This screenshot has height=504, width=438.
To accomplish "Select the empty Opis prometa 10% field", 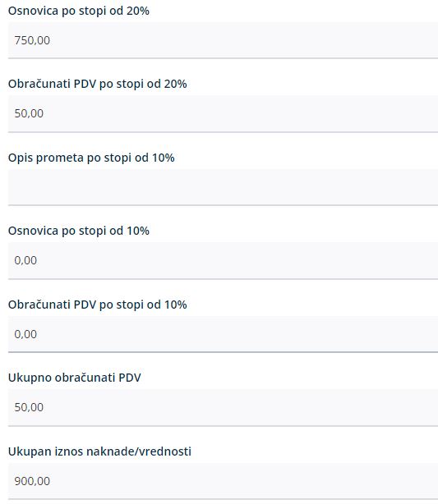I will tap(223, 187).
